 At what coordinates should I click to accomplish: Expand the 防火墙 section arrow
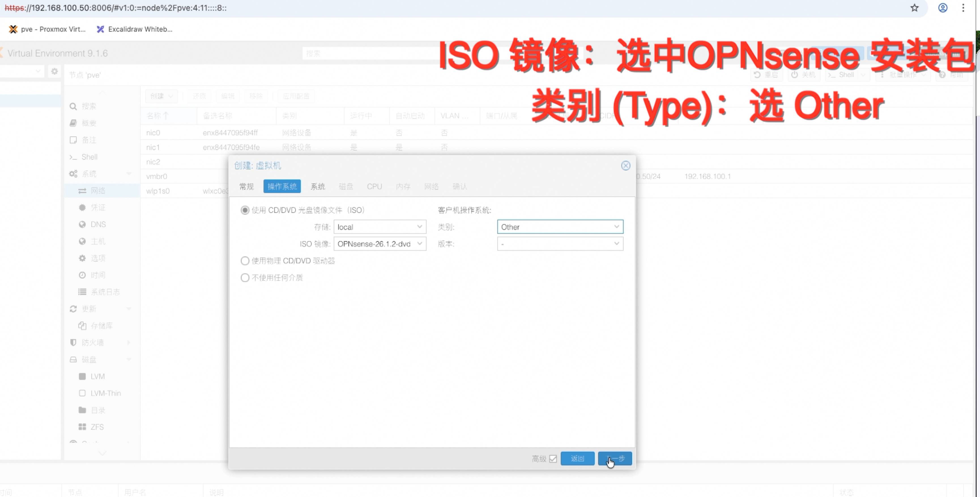tap(129, 343)
